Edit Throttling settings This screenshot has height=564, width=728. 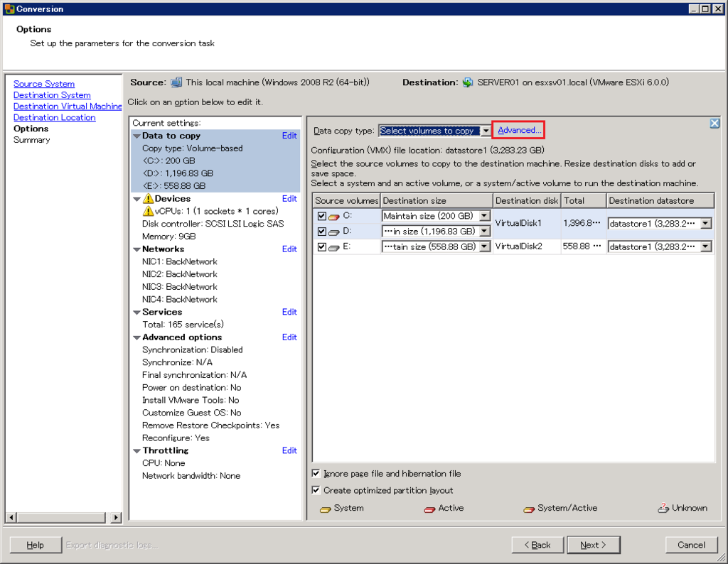coord(289,450)
